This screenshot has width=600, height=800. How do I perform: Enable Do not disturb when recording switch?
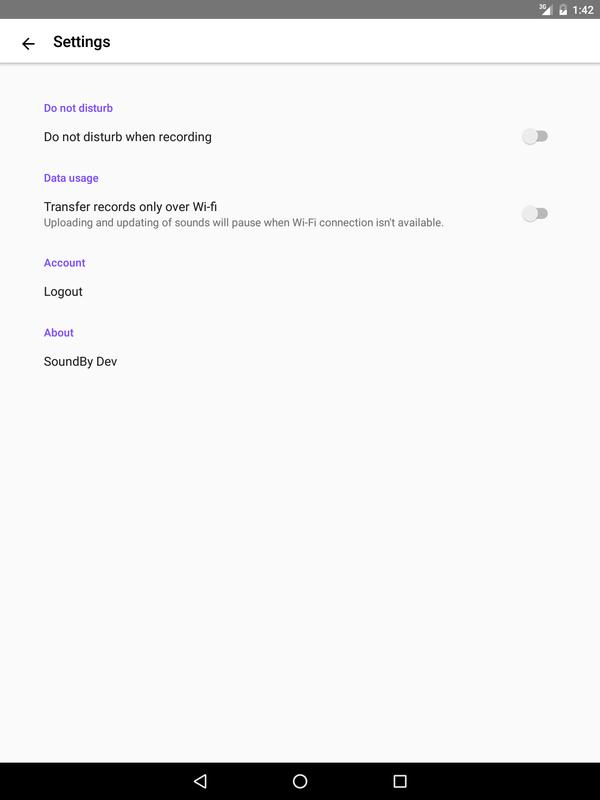(535, 136)
